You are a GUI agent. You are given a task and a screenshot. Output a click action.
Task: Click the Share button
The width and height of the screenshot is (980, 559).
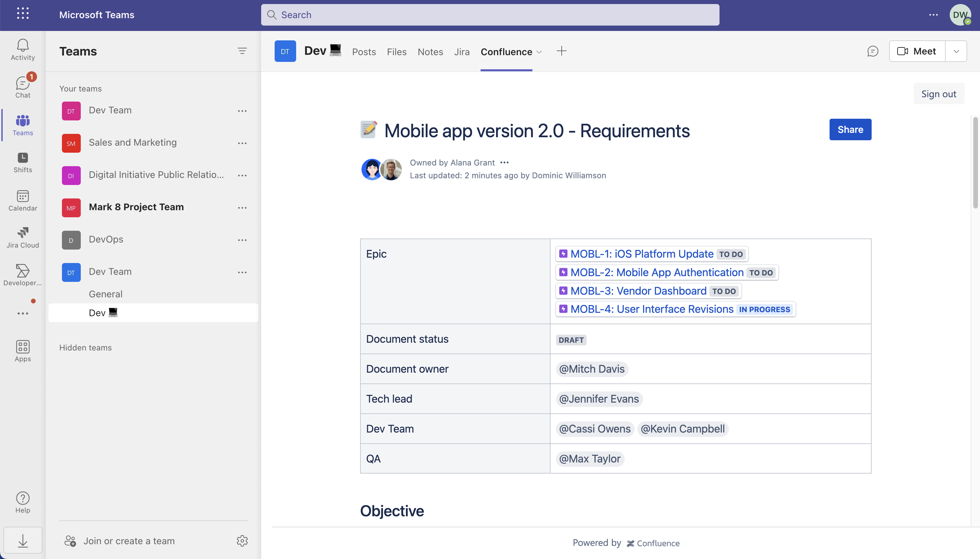(850, 129)
